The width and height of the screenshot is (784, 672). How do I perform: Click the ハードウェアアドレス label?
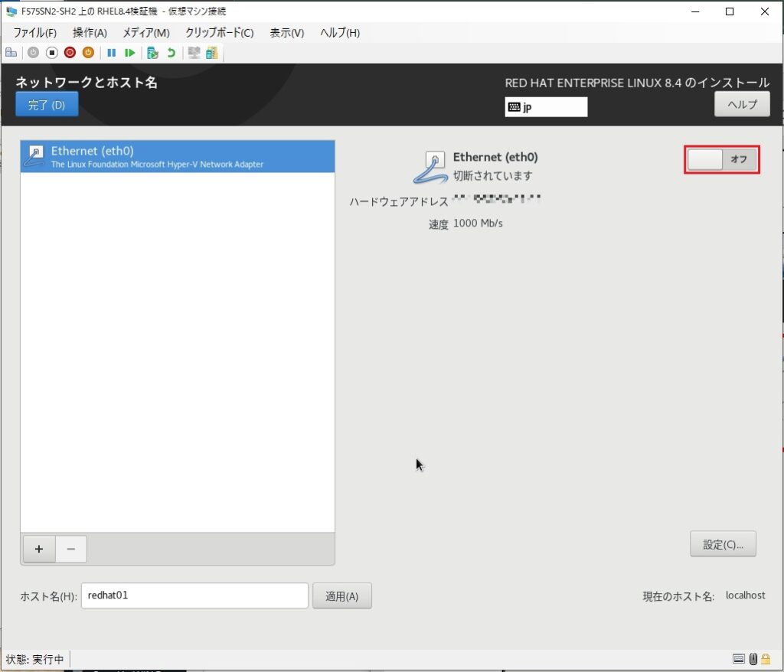[x=398, y=201]
